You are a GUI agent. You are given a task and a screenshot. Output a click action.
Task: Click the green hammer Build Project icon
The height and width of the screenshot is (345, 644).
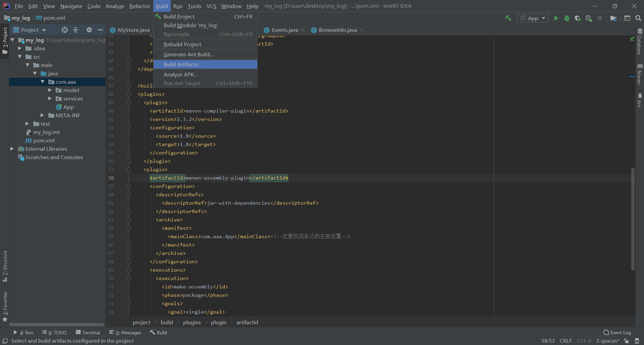508,18
